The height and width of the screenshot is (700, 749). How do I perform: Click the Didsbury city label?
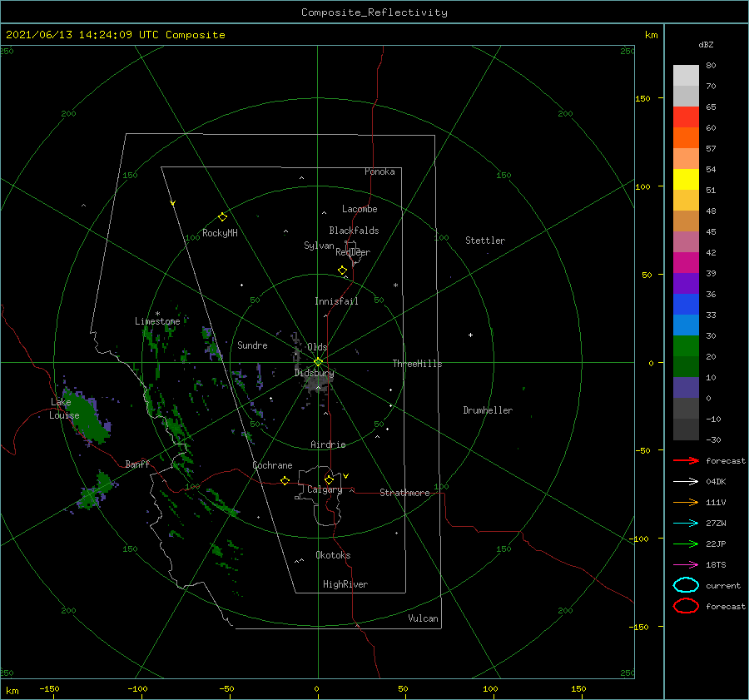[314, 373]
